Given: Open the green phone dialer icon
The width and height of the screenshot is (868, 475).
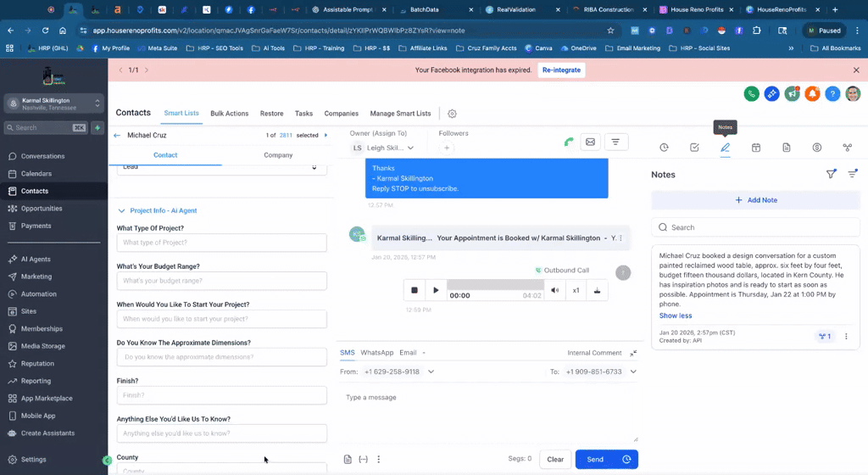Looking at the screenshot, I should (x=751, y=93).
